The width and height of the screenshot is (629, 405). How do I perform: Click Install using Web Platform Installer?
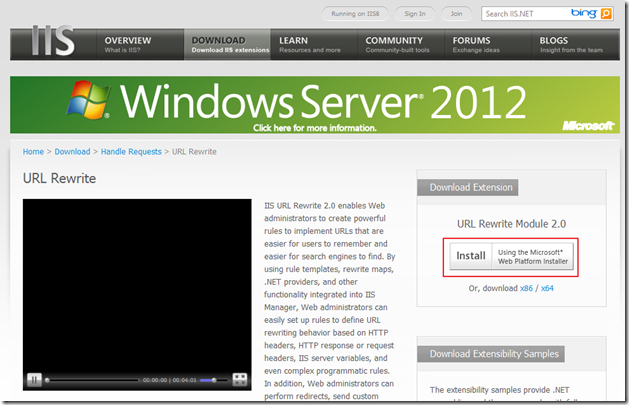pyautogui.click(x=511, y=256)
